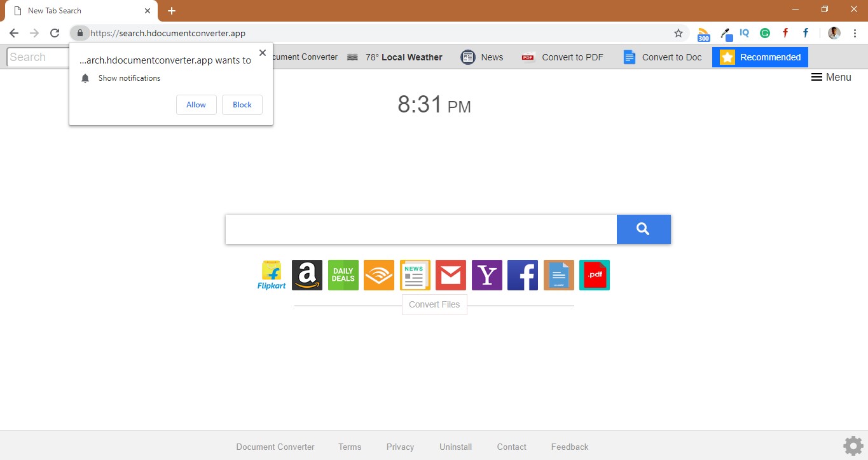868x460 pixels.
Task: Open the Gmail envelope shortcut
Action: click(451, 275)
